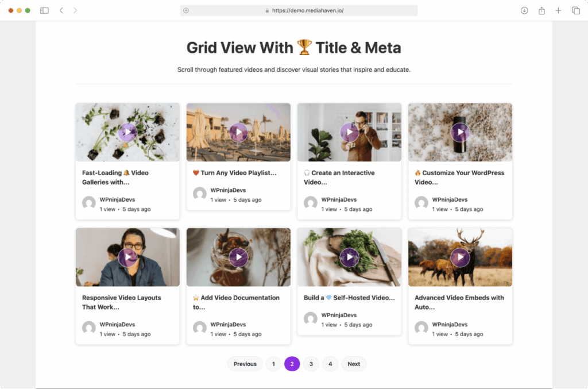Show the tab overview icon
The width and height of the screenshot is (588, 389).
[576, 10]
